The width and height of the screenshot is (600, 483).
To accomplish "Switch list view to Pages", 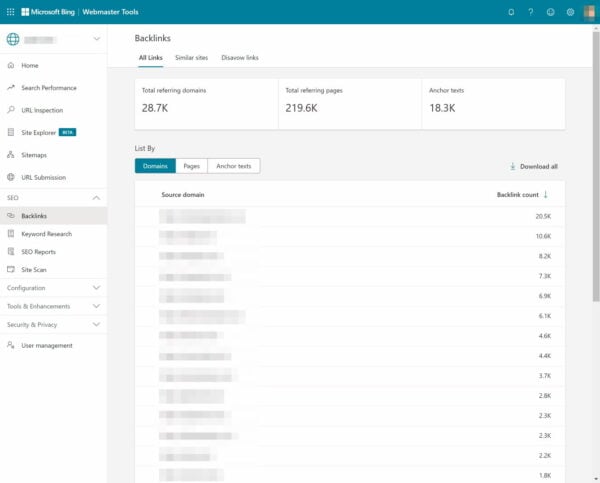I will coord(191,166).
